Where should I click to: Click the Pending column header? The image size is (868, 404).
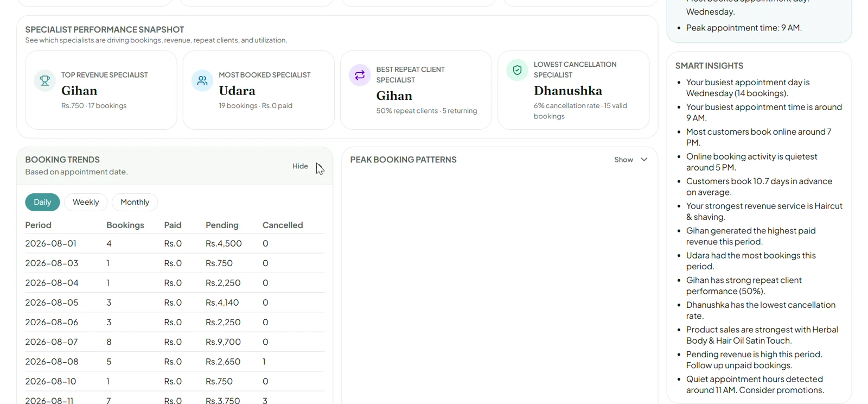(222, 225)
